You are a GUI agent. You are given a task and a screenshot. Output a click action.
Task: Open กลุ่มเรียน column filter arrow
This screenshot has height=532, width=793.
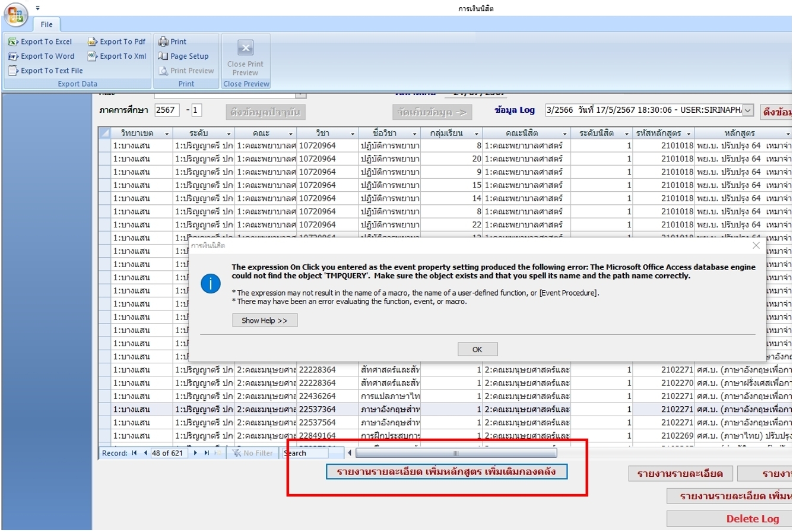(x=475, y=134)
